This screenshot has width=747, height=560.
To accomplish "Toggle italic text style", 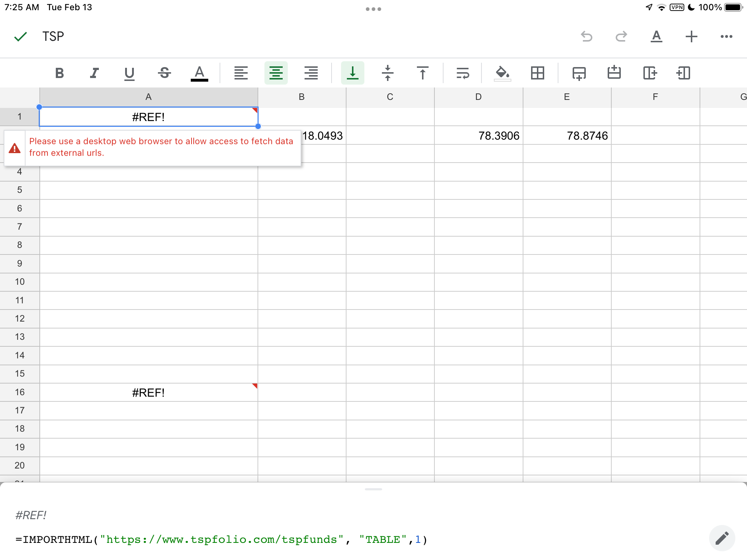I will point(94,73).
